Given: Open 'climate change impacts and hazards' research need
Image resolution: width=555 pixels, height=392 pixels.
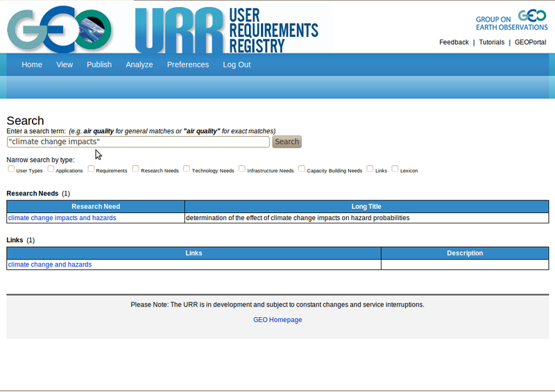Looking at the screenshot, I should coord(62,218).
